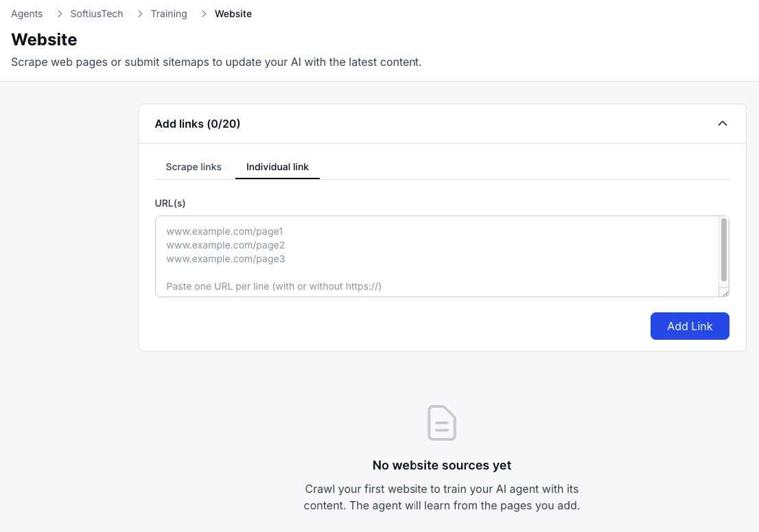Click the URL(s) field label
759x532 pixels.
click(170, 203)
